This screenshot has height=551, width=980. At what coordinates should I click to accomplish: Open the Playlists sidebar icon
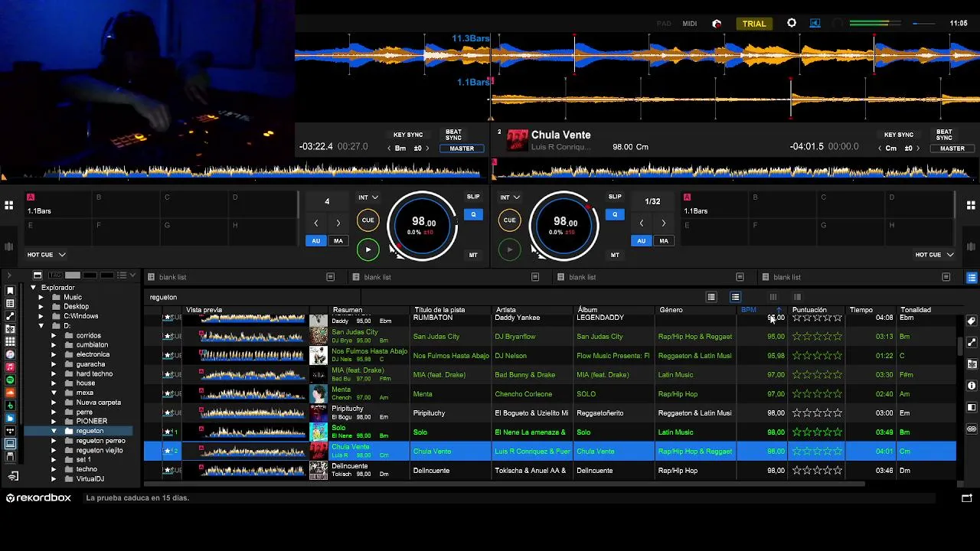click(x=10, y=303)
